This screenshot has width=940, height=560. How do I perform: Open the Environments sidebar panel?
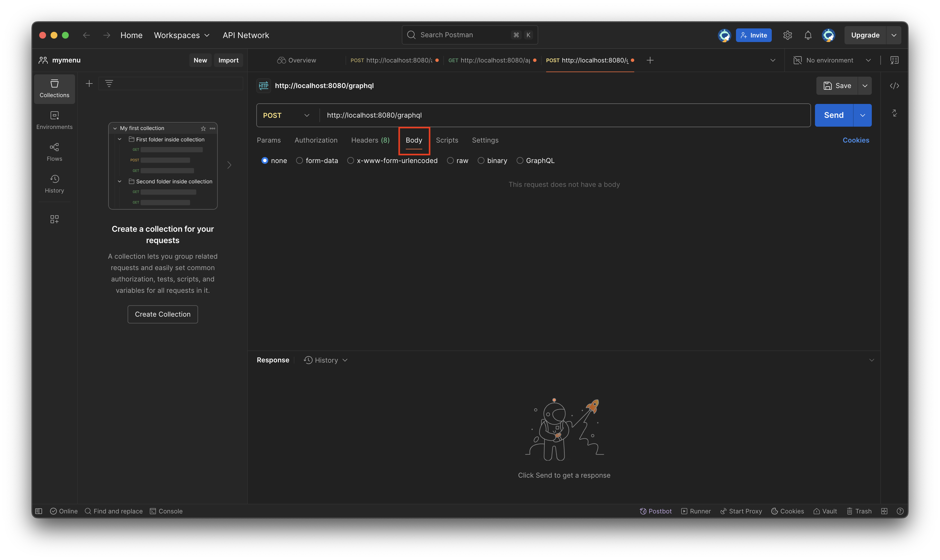pyautogui.click(x=54, y=120)
